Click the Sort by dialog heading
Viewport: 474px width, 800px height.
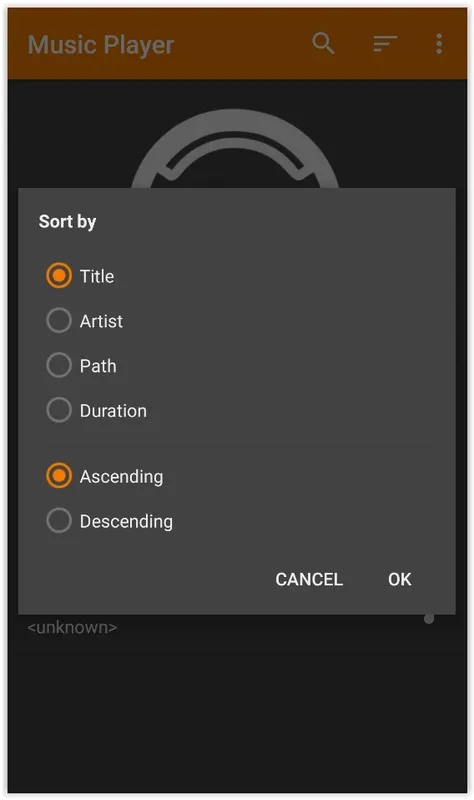point(67,221)
